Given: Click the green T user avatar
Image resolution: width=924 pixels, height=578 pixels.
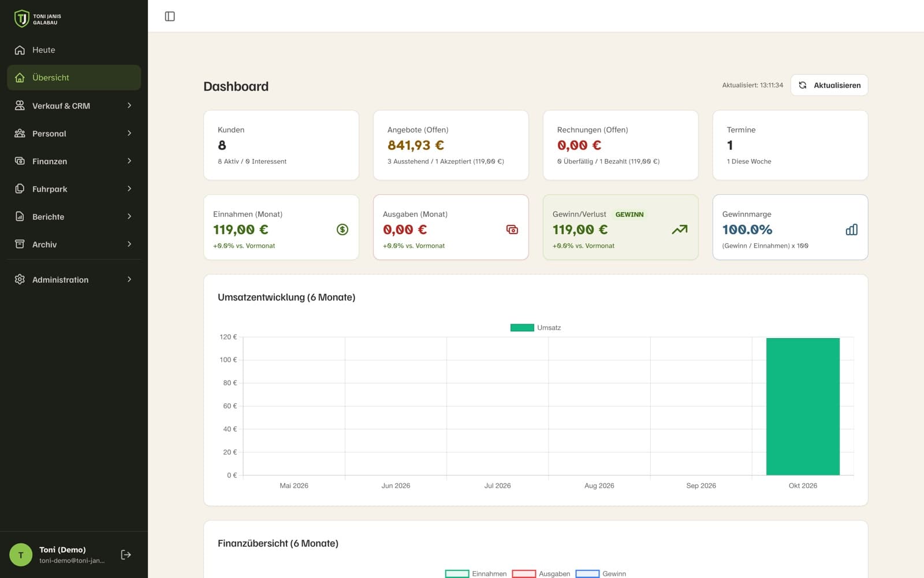Looking at the screenshot, I should pos(21,555).
